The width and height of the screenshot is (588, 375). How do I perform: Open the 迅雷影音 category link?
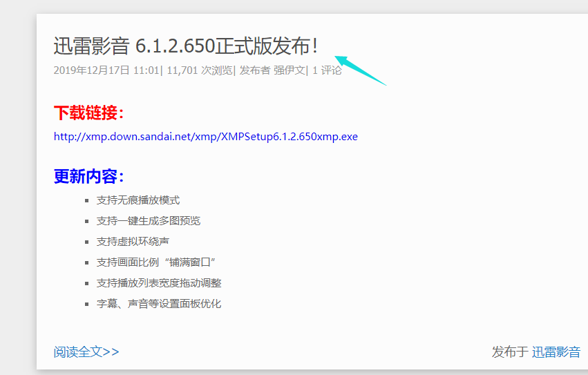(556, 352)
